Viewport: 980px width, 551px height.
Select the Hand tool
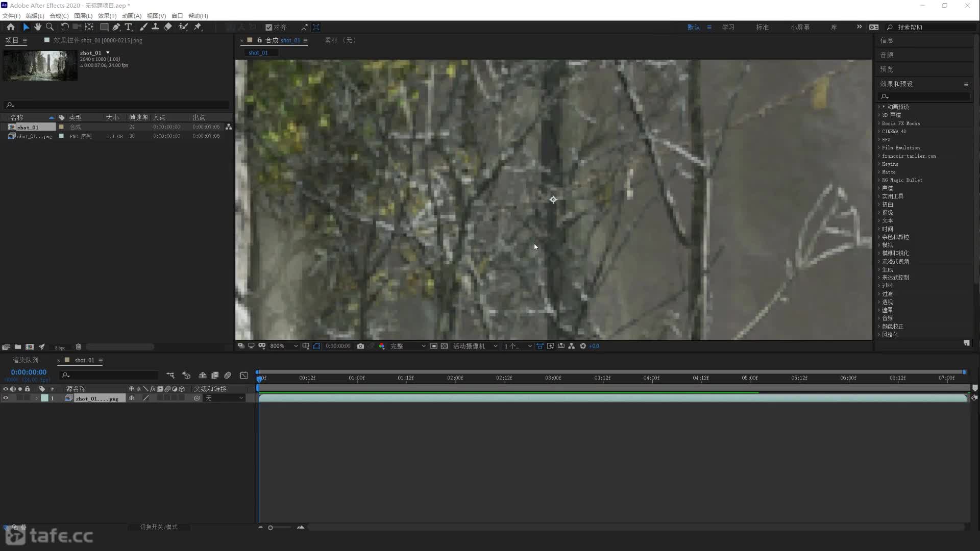tap(38, 27)
